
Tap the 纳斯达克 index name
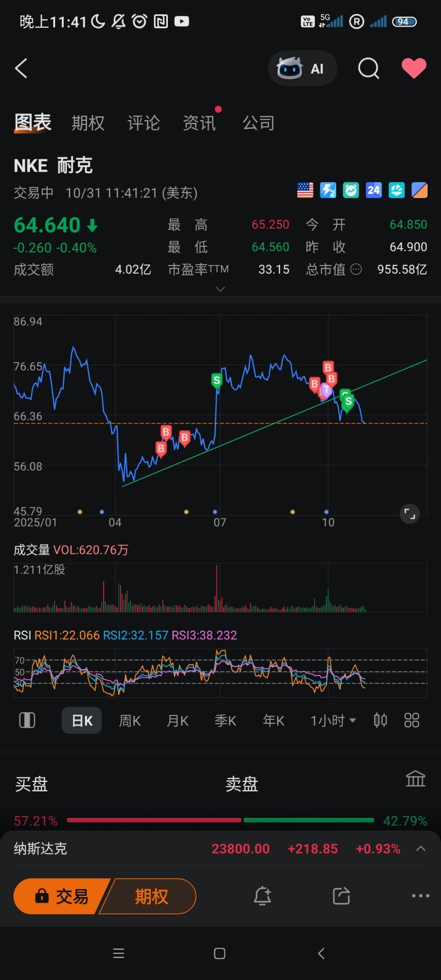coord(40,848)
